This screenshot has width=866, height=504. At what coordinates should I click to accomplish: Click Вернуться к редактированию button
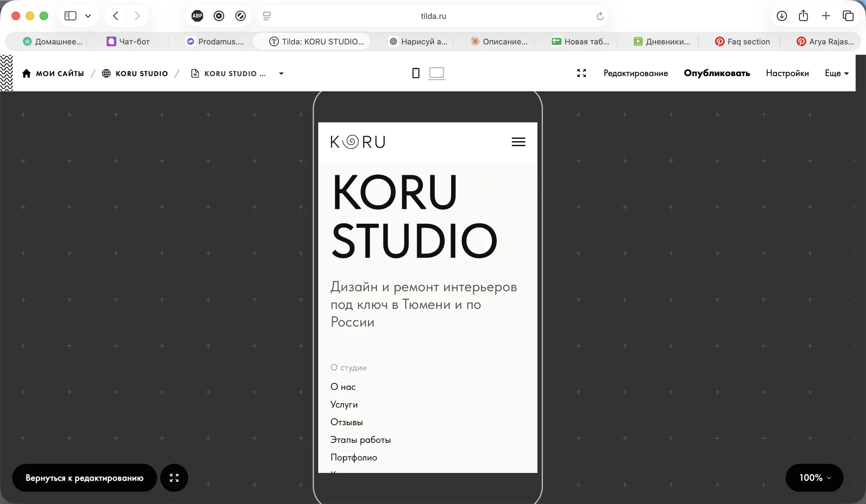coord(84,478)
